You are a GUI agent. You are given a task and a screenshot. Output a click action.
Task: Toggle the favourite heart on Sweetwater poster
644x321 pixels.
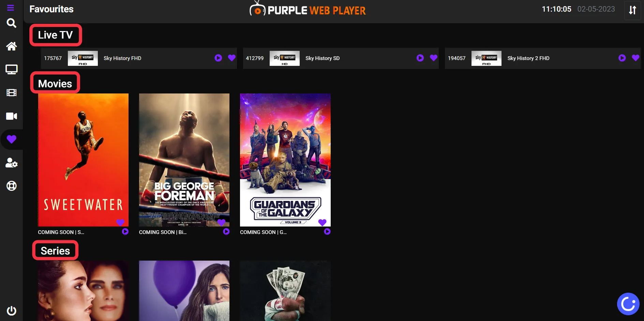point(120,222)
